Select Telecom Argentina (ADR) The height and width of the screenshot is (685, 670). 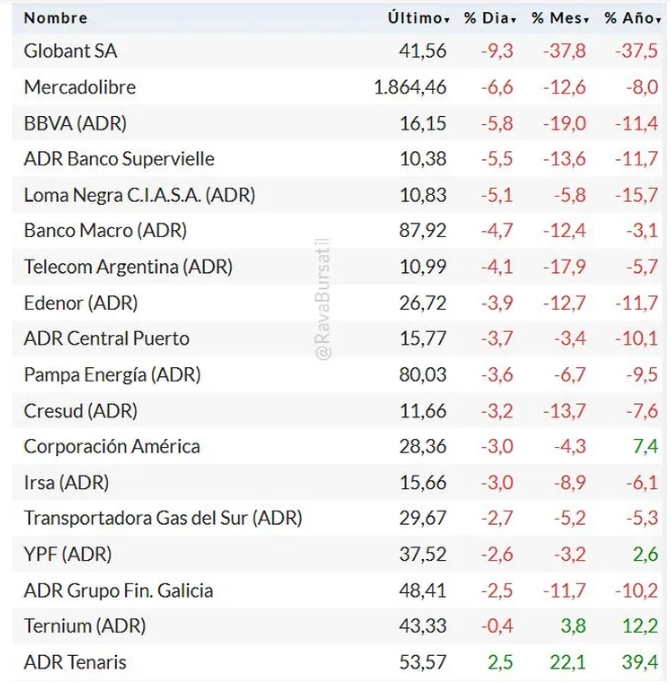pos(128,267)
